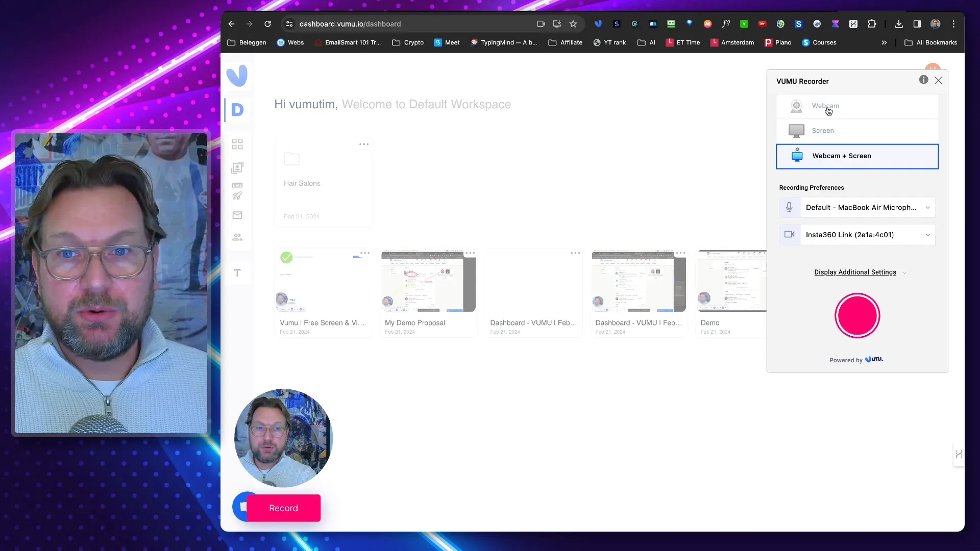Open the Piano bookmark
Viewport: 980px width, 551px height.
(778, 42)
